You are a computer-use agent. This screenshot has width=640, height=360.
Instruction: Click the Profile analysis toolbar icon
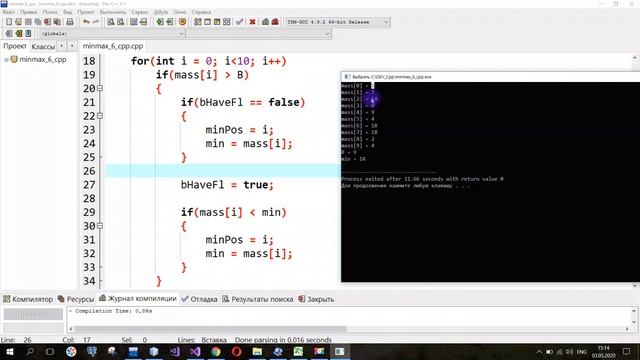pyautogui.click(x=265, y=22)
